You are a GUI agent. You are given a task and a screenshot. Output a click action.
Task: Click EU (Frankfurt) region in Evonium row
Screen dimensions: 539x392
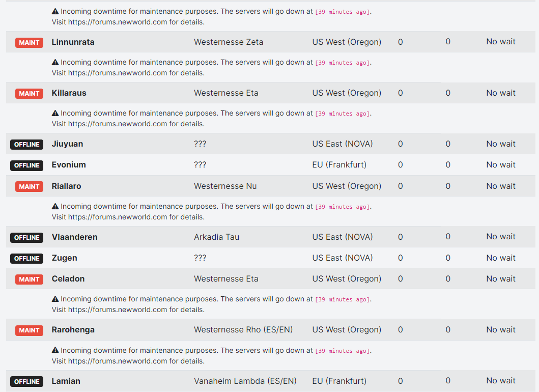point(339,165)
